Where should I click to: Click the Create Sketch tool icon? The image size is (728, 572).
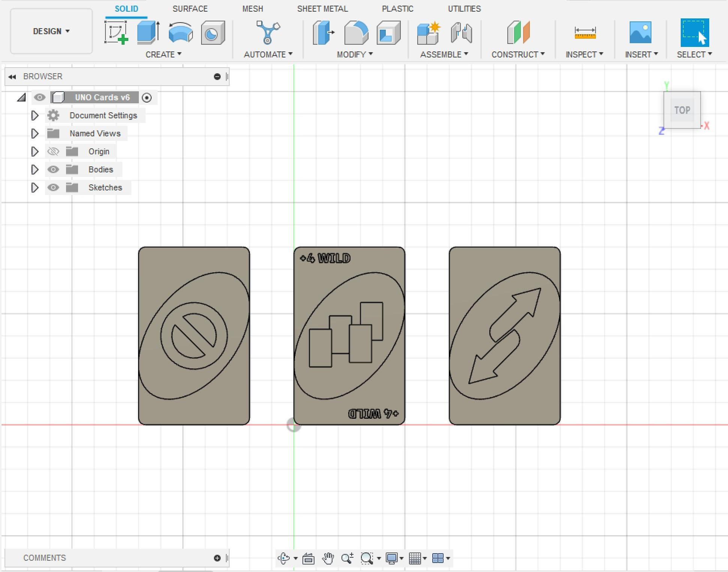coord(116,33)
